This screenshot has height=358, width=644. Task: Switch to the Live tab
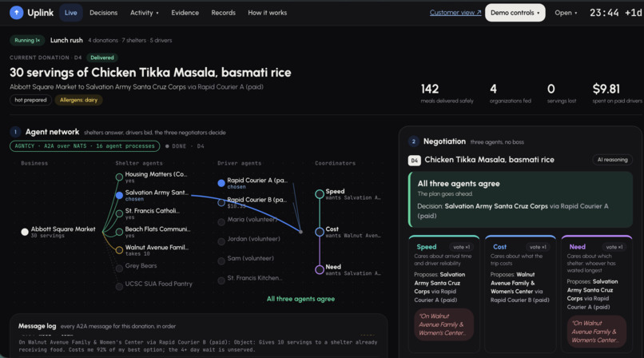pyautogui.click(x=70, y=13)
